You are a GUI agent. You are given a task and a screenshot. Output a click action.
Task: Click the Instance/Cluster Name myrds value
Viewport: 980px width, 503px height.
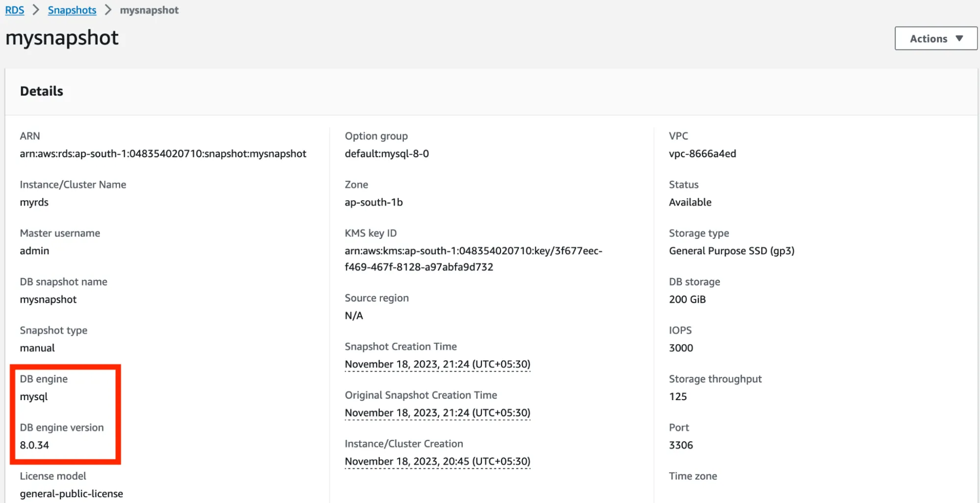pyautogui.click(x=34, y=202)
